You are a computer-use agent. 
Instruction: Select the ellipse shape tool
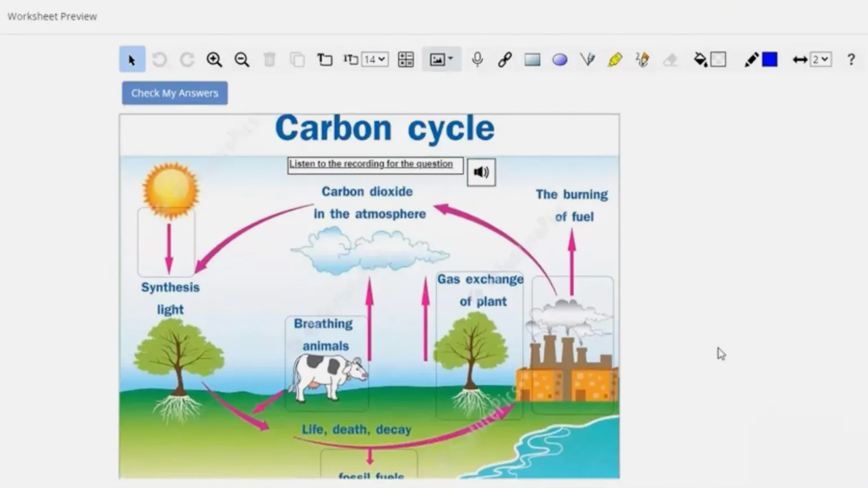(560, 60)
